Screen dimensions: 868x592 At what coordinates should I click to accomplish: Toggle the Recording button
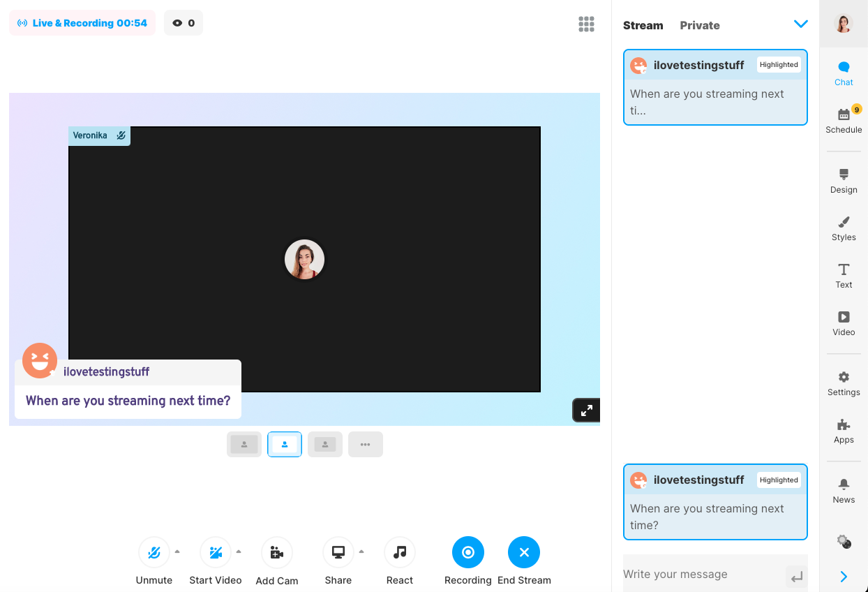(468, 552)
